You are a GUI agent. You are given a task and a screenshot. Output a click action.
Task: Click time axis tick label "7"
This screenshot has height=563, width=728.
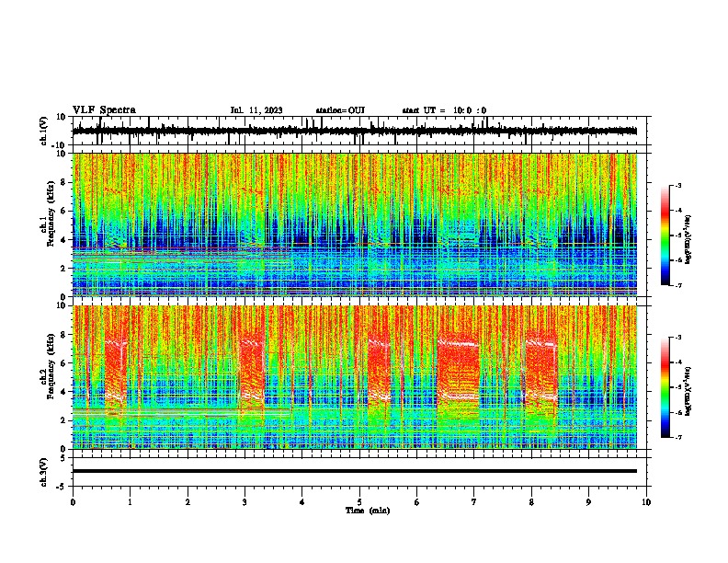pos(474,502)
